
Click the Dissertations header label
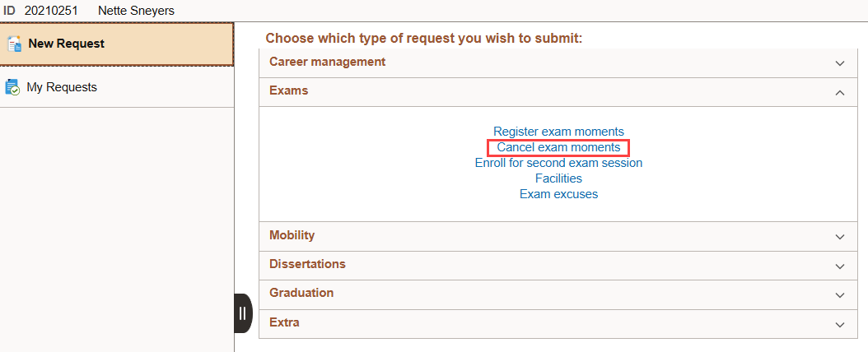307,264
